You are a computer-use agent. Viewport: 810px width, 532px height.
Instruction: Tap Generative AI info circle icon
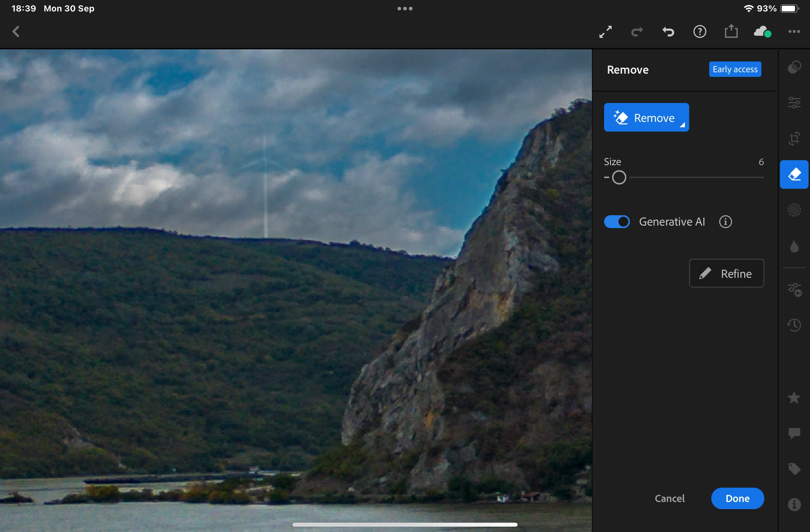click(x=725, y=222)
